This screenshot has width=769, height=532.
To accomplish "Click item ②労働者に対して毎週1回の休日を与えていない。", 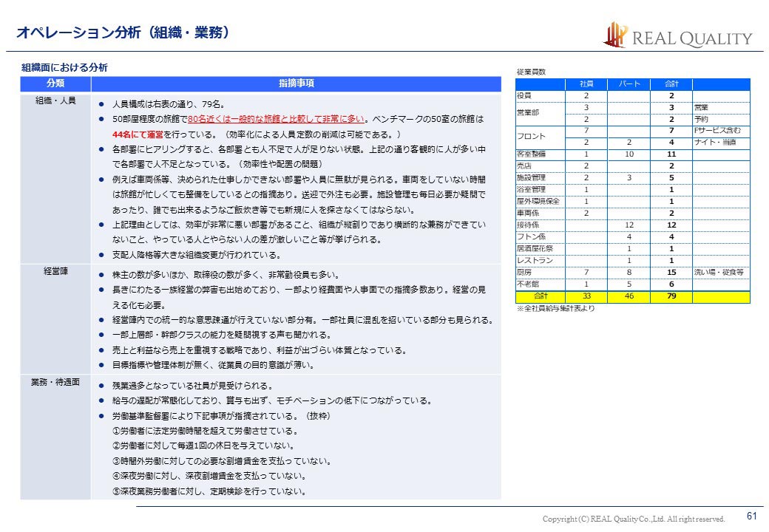I will point(203,446).
